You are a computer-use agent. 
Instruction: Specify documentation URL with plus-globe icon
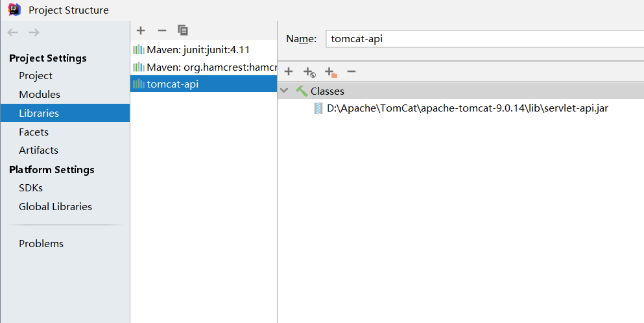[310, 73]
